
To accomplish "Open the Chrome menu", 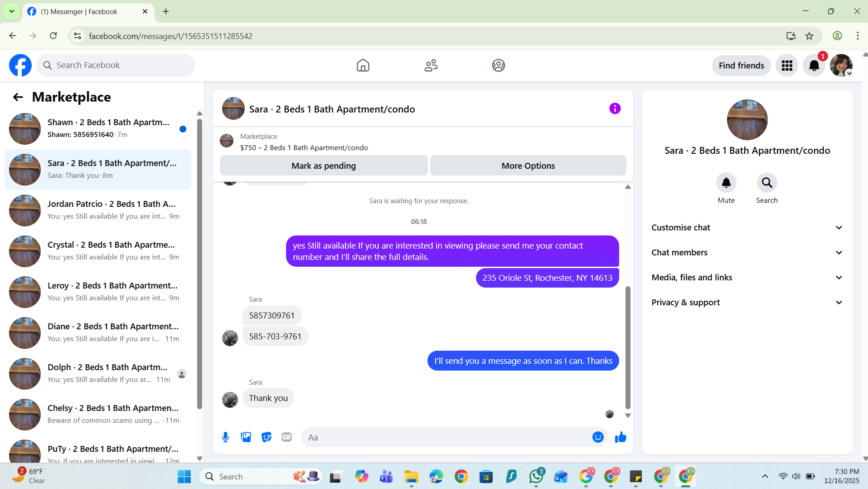I will point(858,36).
